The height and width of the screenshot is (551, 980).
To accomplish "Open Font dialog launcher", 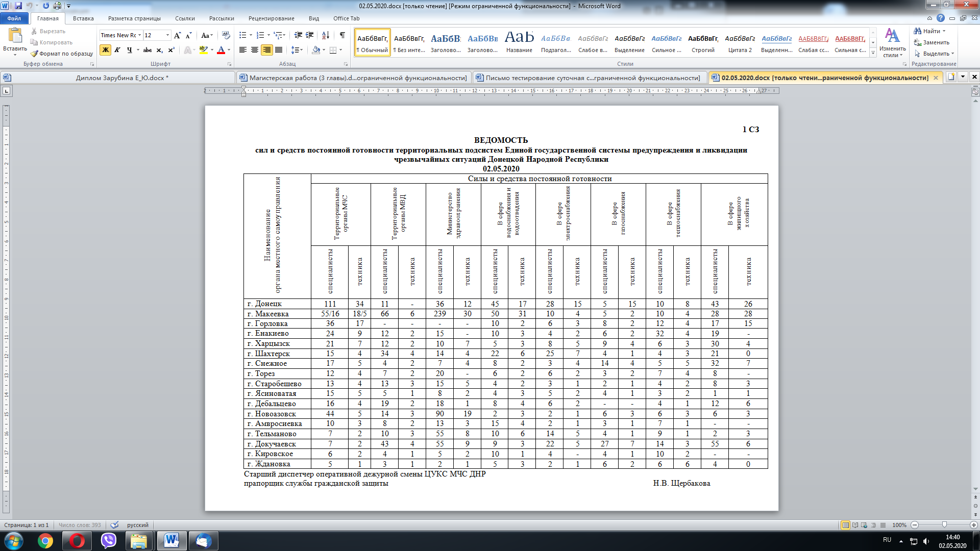I will point(229,64).
